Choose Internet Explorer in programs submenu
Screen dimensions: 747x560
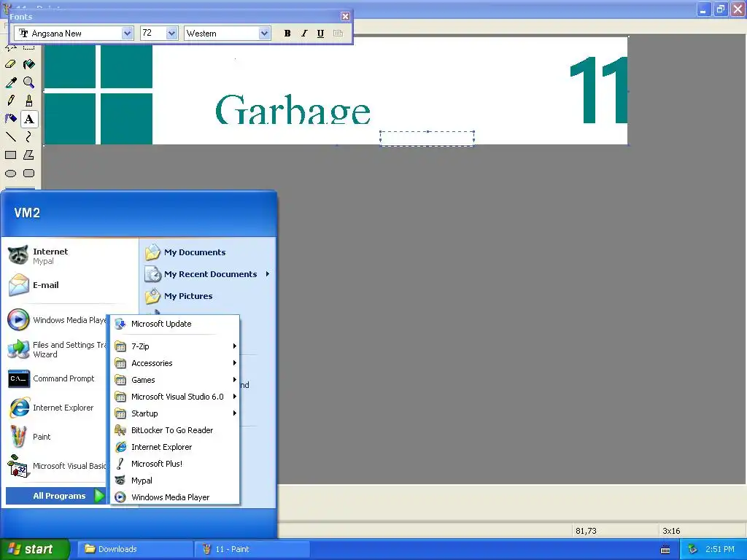pyautogui.click(x=175, y=447)
